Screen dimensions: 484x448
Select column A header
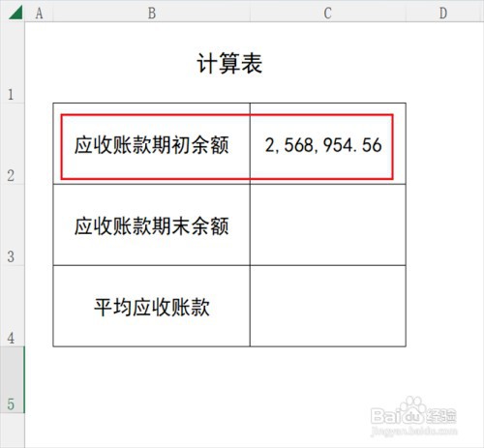point(39,13)
